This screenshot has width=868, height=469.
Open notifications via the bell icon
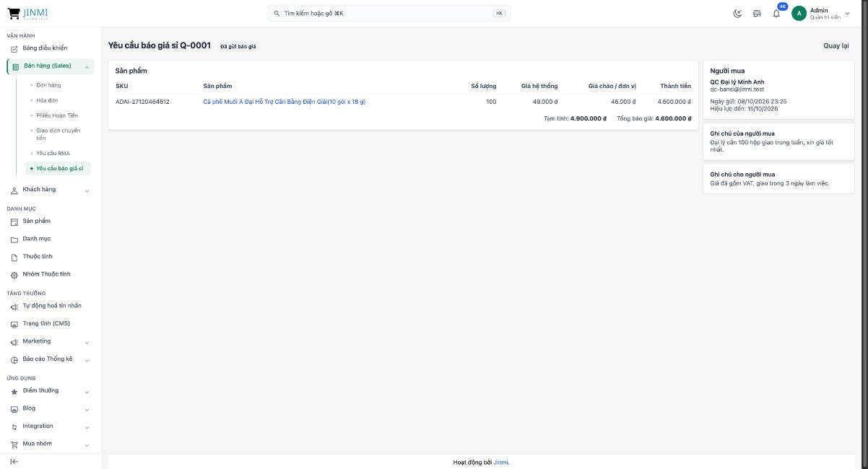(x=776, y=14)
